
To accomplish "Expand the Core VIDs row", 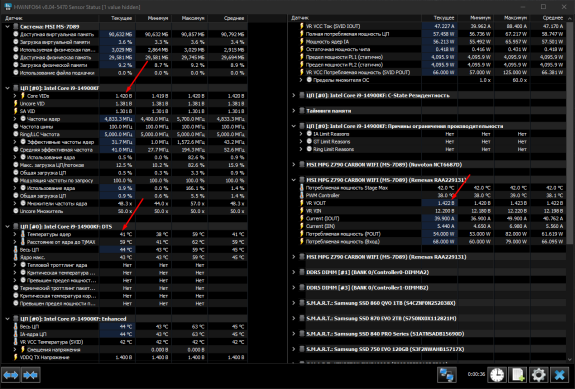I will coord(15,96).
